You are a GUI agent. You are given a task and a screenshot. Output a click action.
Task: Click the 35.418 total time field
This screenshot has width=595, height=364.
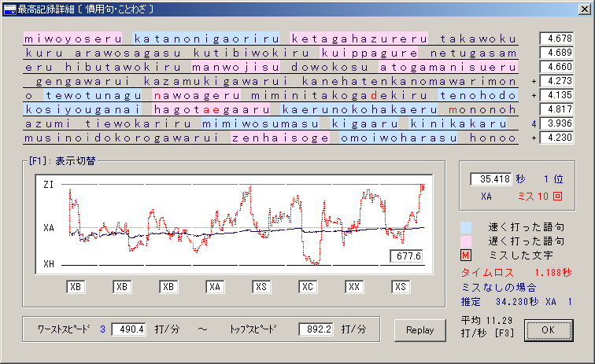click(491, 179)
